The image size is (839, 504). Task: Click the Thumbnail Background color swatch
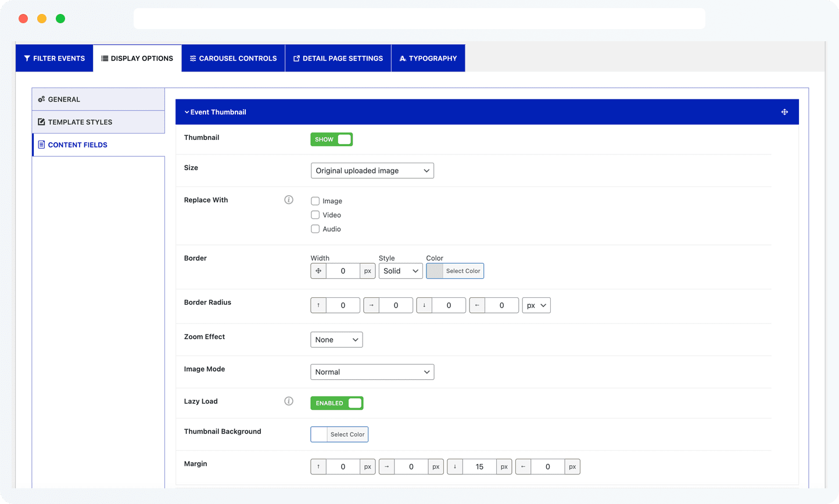point(319,434)
